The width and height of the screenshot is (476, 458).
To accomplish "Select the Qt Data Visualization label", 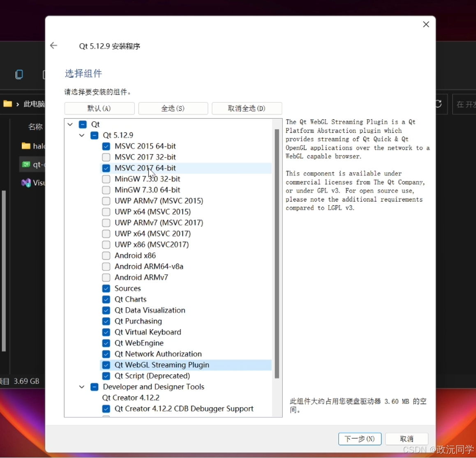I will coord(150,310).
